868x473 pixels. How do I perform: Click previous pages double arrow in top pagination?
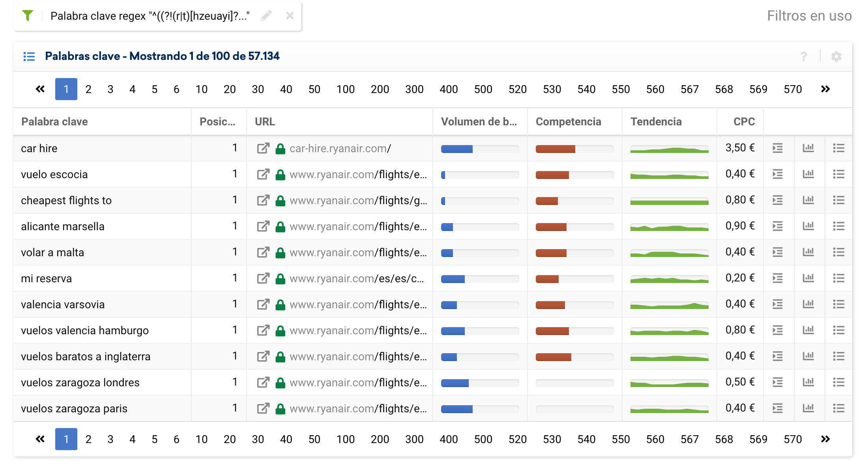(40, 89)
